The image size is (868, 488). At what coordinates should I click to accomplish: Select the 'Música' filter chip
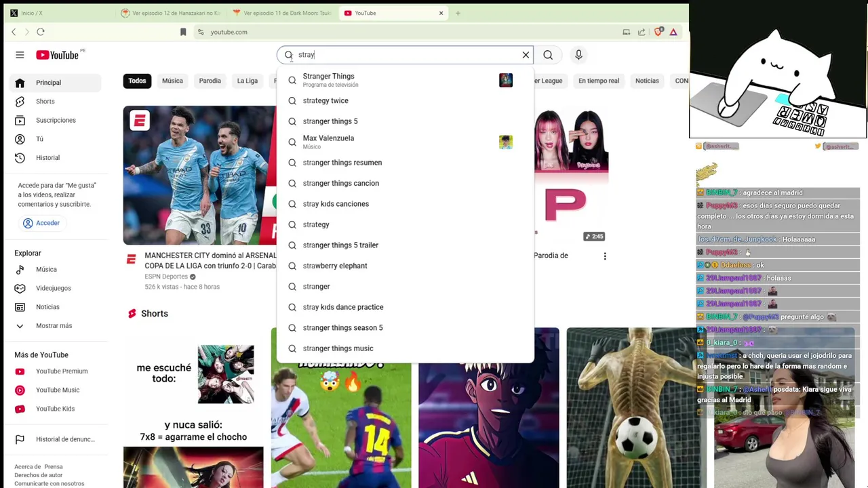pos(172,81)
